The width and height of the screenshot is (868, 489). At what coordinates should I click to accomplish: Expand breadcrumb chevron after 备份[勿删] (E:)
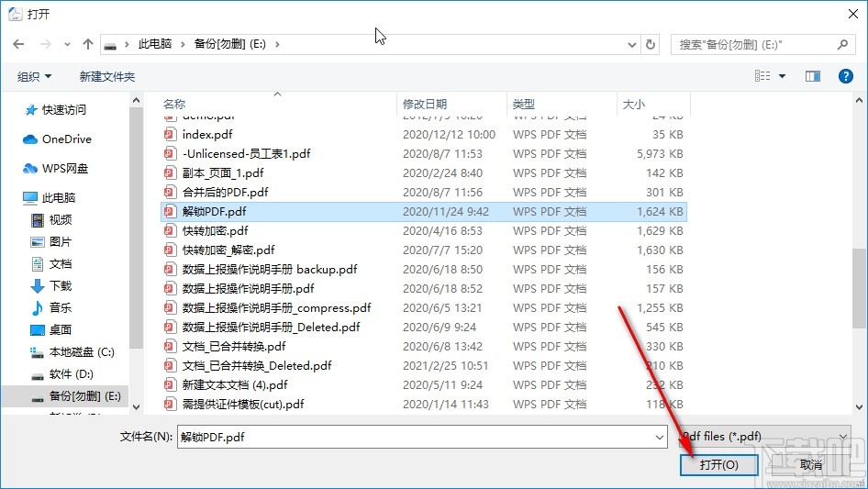(x=277, y=44)
